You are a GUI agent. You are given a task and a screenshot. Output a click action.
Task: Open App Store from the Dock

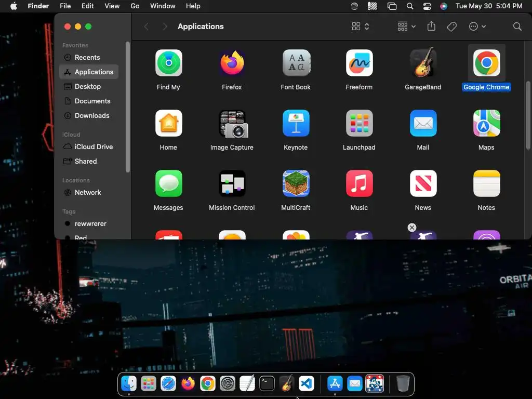point(335,384)
